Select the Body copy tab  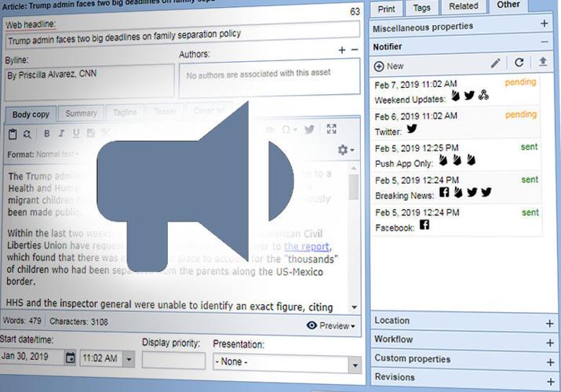click(x=31, y=114)
